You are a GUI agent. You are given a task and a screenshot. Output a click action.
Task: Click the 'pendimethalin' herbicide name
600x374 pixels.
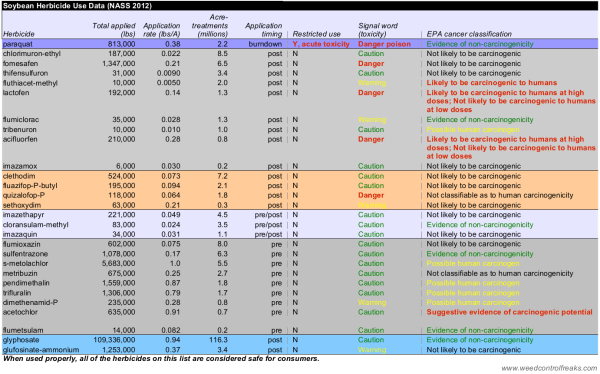pyautogui.click(x=26, y=283)
